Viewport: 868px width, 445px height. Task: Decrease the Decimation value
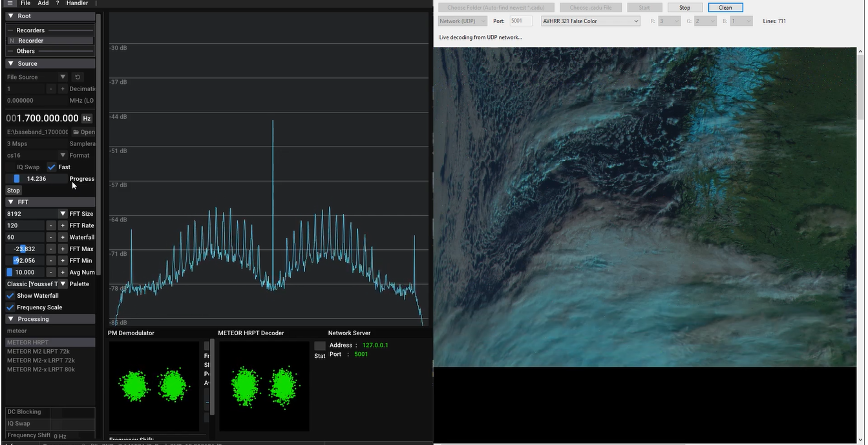click(x=51, y=88)
